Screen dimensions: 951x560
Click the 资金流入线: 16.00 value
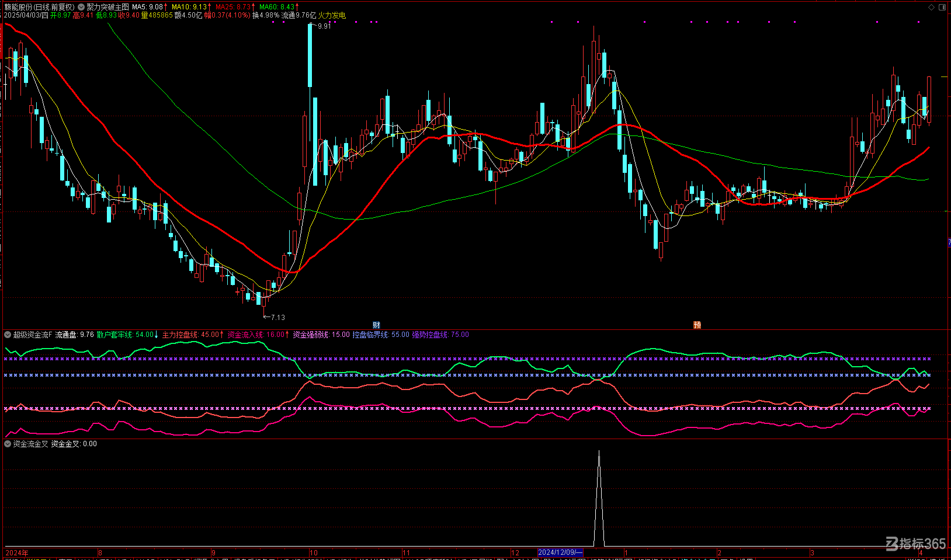256,335
